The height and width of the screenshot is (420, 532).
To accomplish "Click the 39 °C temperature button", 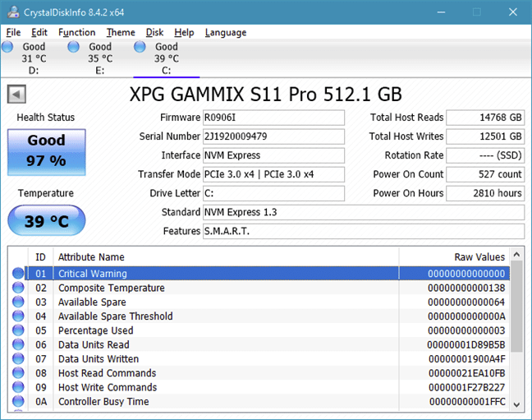I will coord(46,222).
